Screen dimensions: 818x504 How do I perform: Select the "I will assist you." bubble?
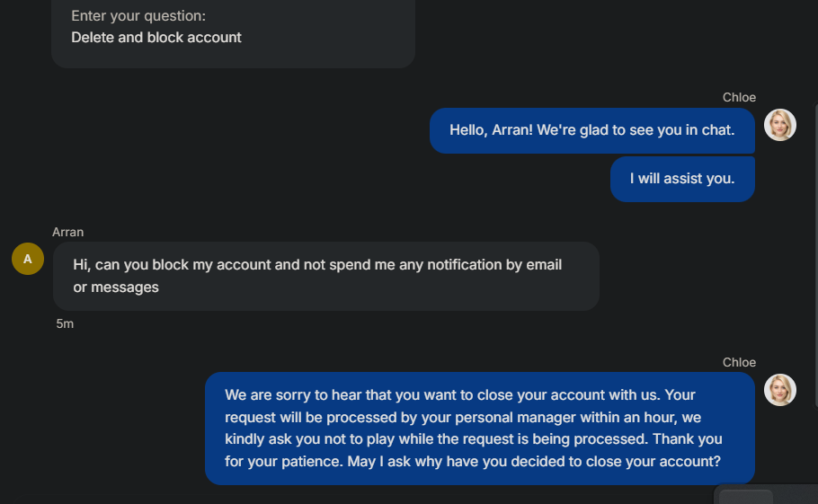[681, 179]
